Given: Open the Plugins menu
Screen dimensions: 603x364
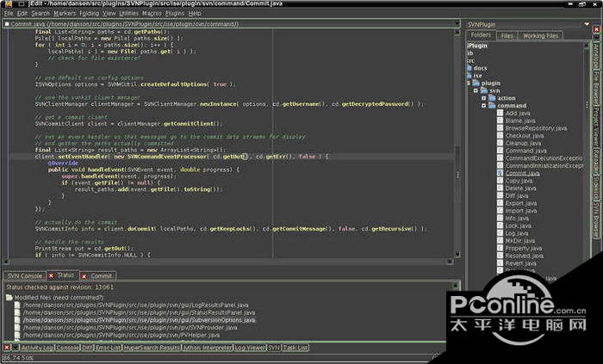Looking at the screenshot, I should click(174, 14).
